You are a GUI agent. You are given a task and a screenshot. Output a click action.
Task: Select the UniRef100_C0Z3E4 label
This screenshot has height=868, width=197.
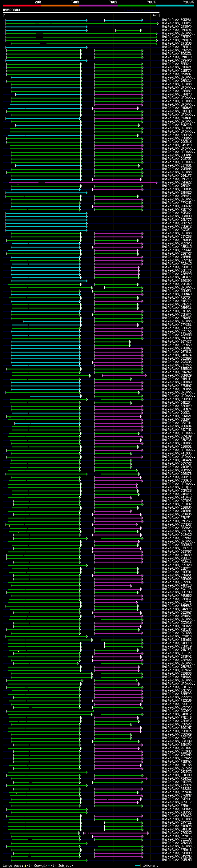(176, 230)
